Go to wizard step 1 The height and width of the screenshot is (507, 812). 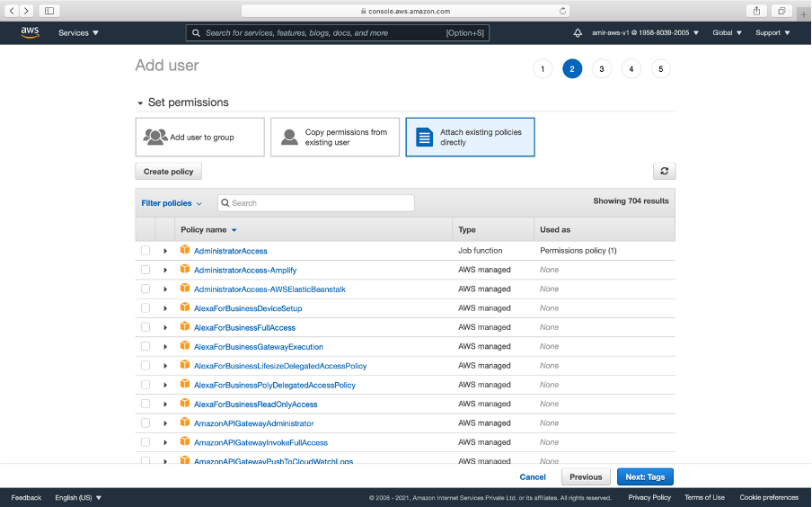pyautogui.click(x=543, y=69)
